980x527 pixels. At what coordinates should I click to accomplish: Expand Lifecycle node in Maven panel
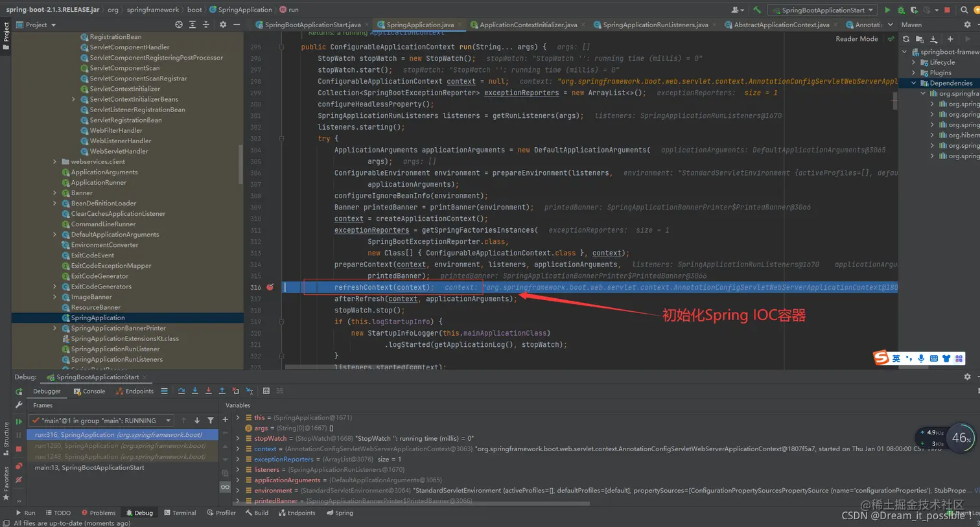[914, 62]
